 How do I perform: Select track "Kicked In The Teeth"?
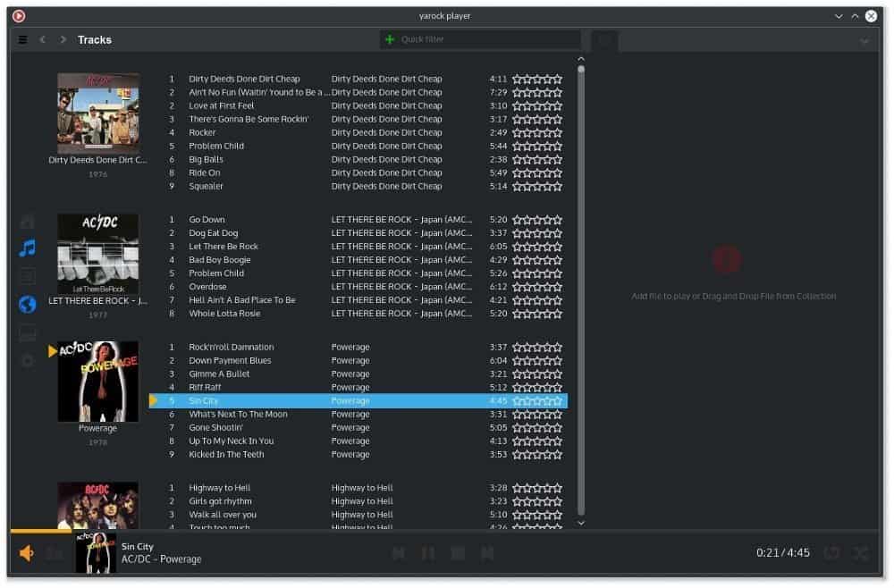click(x=226, y=455)
